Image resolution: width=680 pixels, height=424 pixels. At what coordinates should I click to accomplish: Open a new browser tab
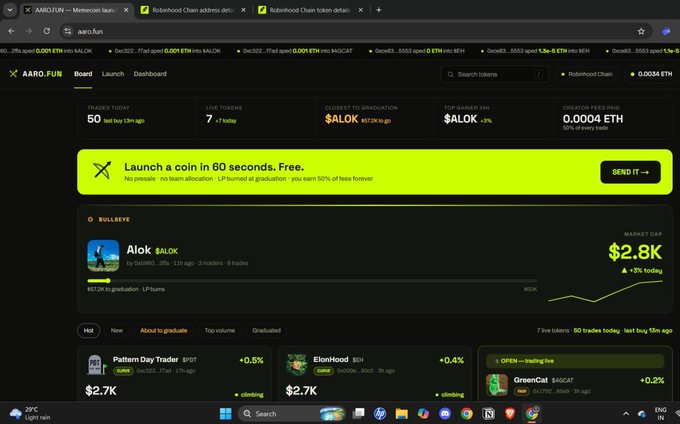(x=379, y=10)
